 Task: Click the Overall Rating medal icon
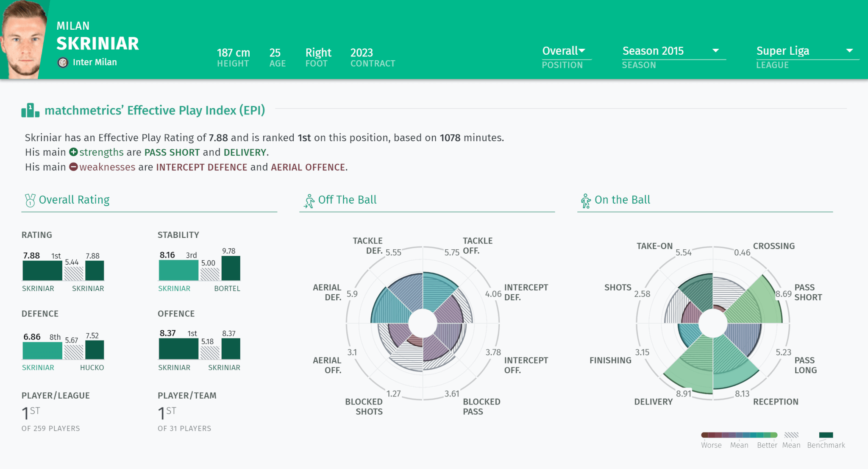30,200
